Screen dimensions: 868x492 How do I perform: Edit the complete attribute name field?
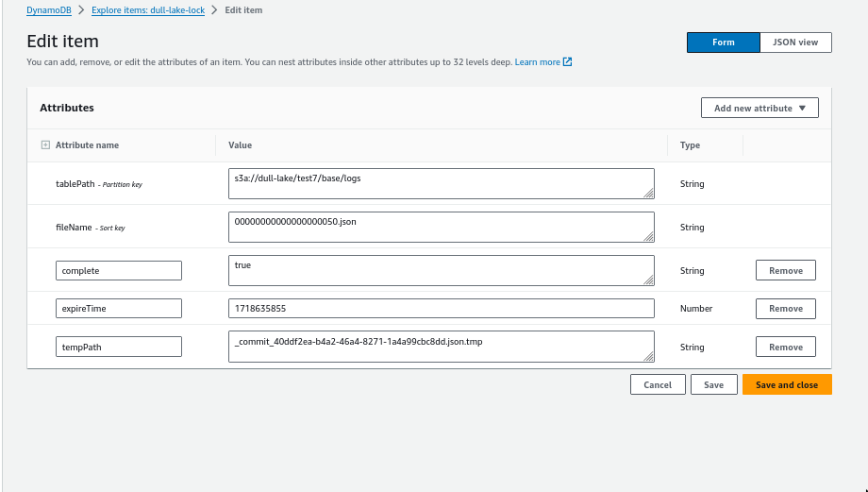[x=119, y=271]
